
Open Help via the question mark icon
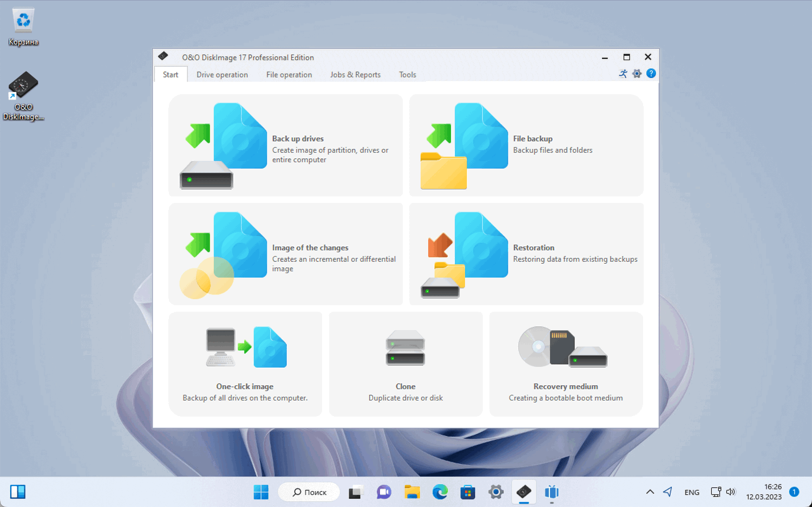651,73
